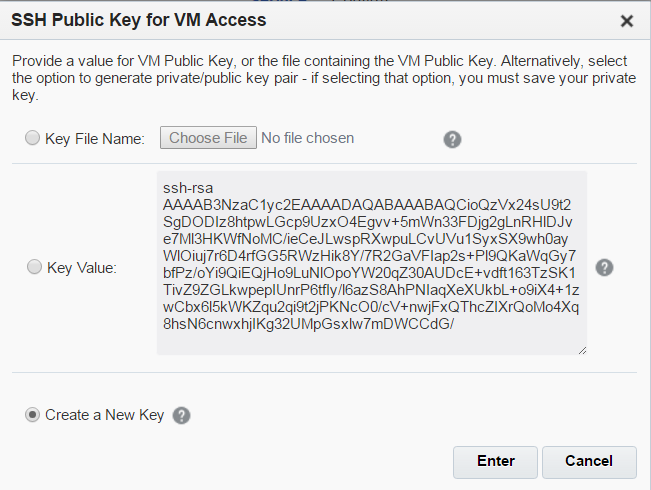Click the "Key Value:" label text
This screenshot has width=651, height=490.
click(x=82, y=267)
